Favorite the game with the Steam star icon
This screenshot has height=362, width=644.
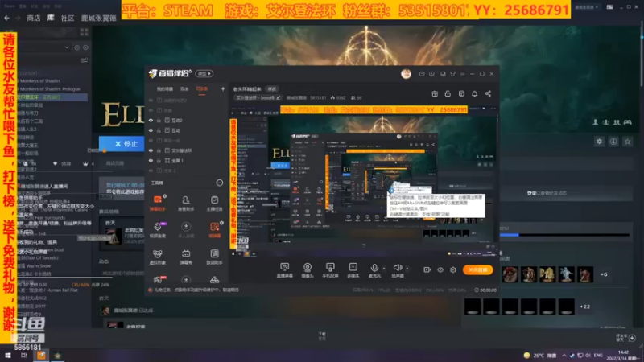(x=627, y=142)
